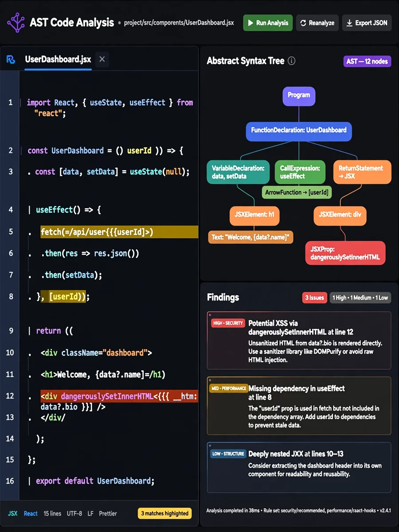Open the Missing dependency in useEffect finding
This screenshot has width=399, height=532.
tap(299, 406)
